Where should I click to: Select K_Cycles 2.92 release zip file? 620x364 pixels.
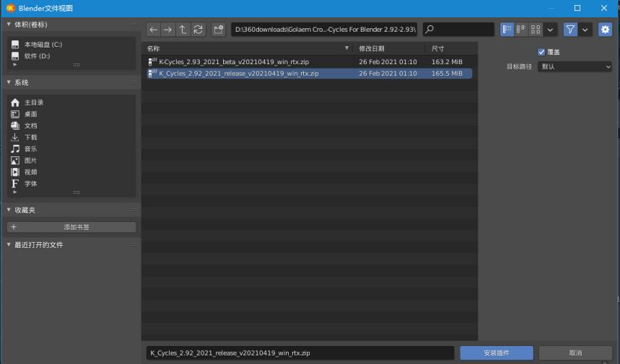point(310,74)
